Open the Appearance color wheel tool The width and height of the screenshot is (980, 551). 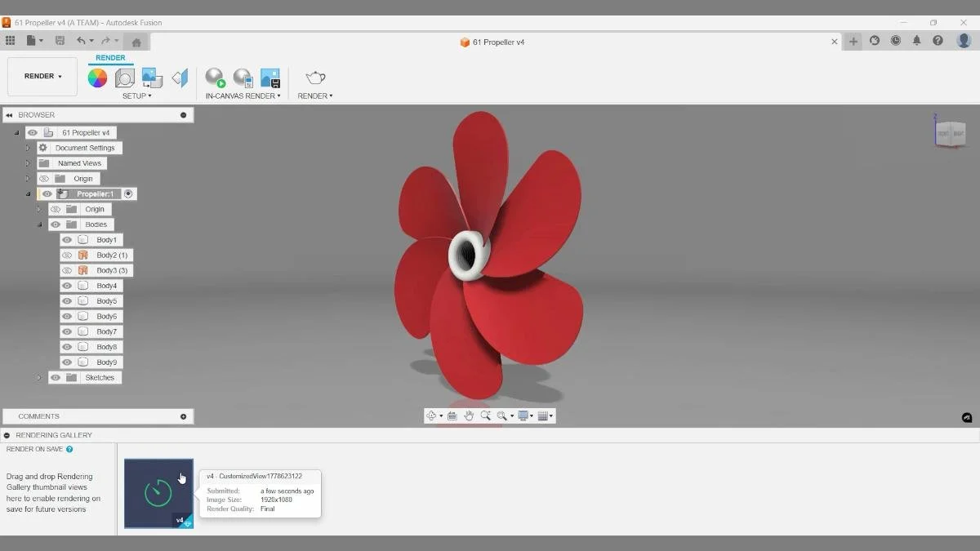(x=97, y=78)
